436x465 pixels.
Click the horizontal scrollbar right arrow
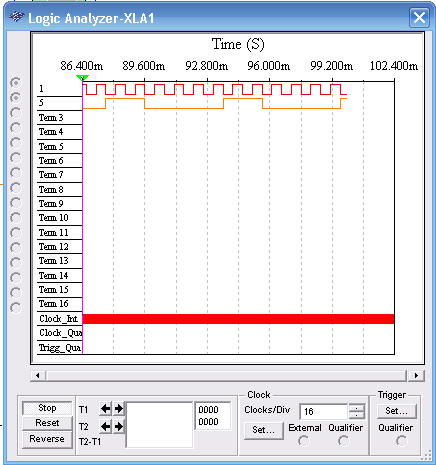pyautogui.click(x=416, y=376)
